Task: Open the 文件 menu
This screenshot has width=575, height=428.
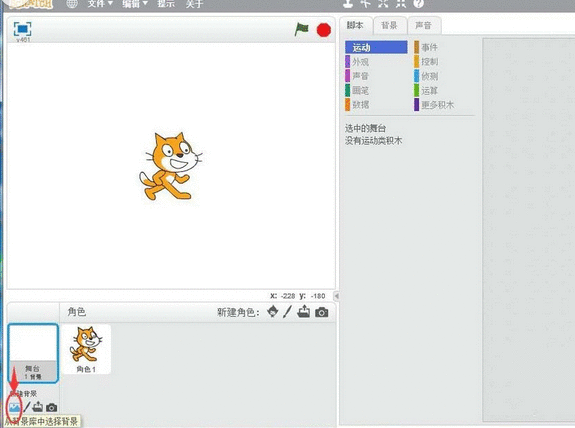Action: (x=100, y=4)
